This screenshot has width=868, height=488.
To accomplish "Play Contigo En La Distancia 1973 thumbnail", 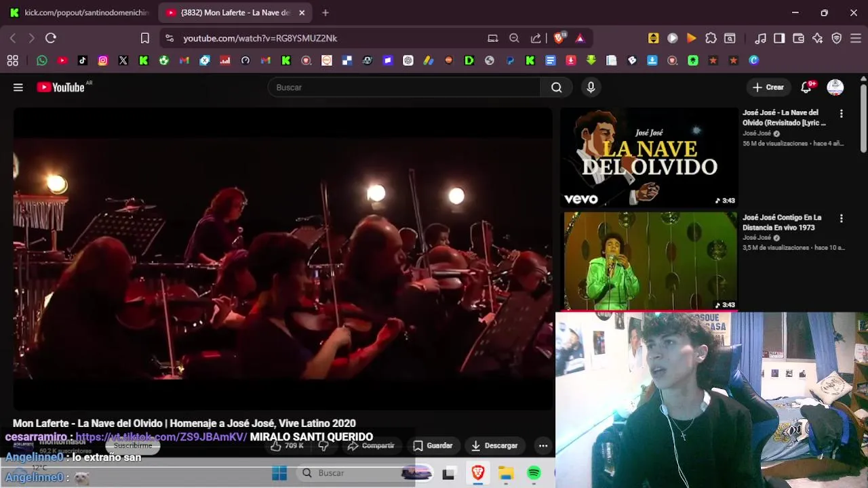I will click(650, 261).
